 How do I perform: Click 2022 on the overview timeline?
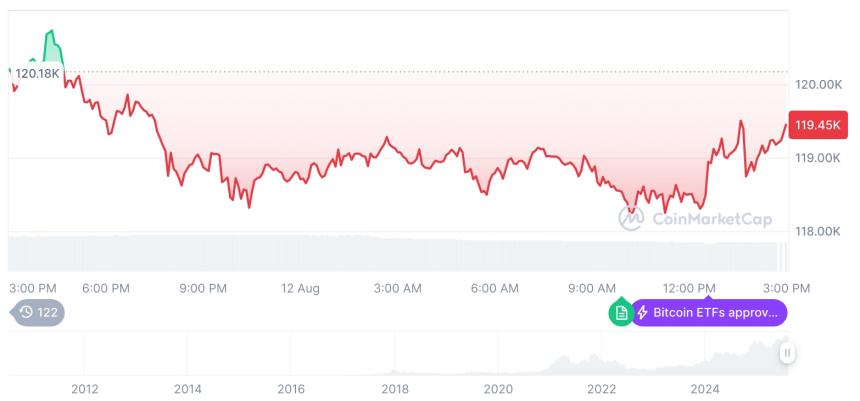pos(602,389)
